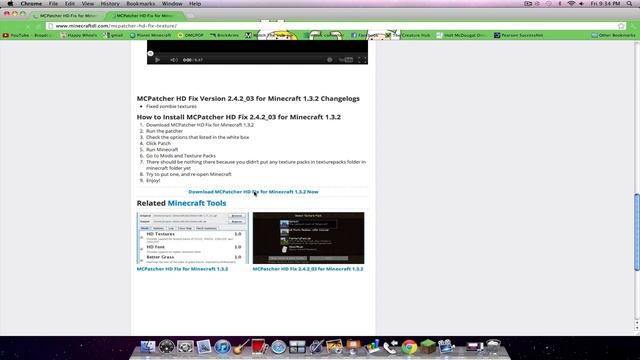Viewport: 640px width, 360px height.
Task: Open the Apple menu
Action: click(10, 4)
